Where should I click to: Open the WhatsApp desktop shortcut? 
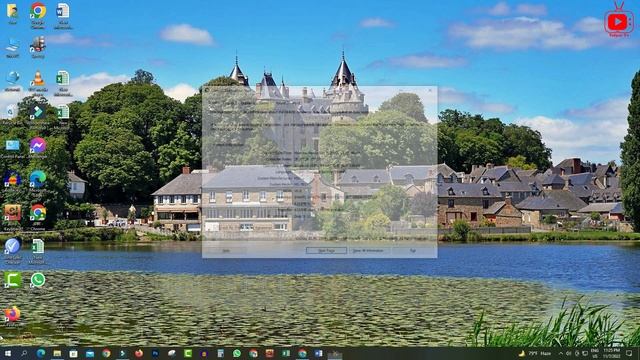click(38, 280)
